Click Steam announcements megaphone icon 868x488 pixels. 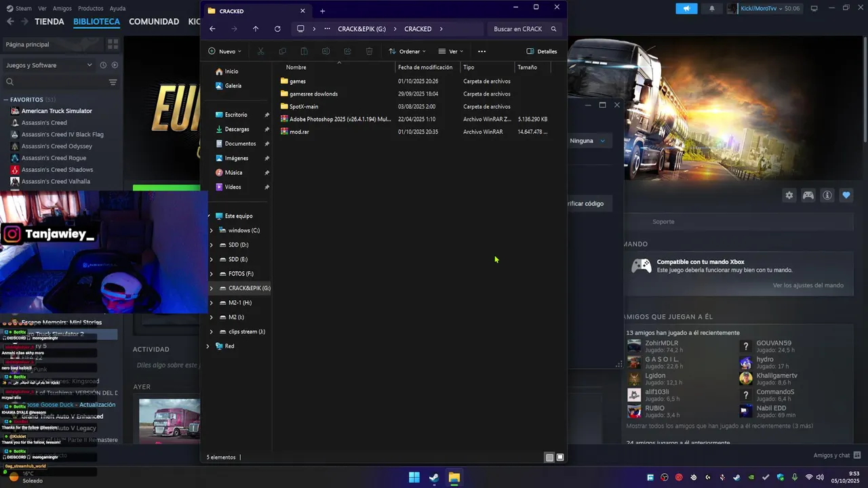point(686,8)
